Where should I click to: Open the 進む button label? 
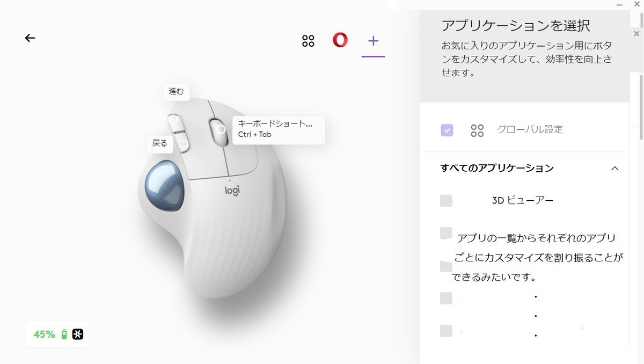(177, 91)
